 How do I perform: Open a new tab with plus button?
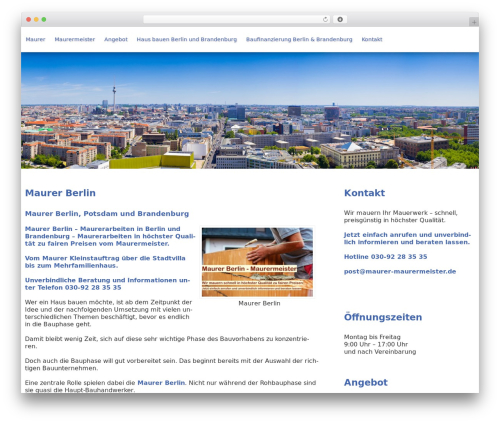474,22
